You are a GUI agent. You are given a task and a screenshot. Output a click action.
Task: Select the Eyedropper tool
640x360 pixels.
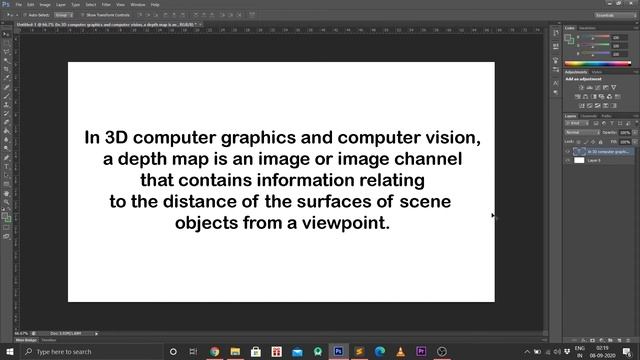click(6, 78)
